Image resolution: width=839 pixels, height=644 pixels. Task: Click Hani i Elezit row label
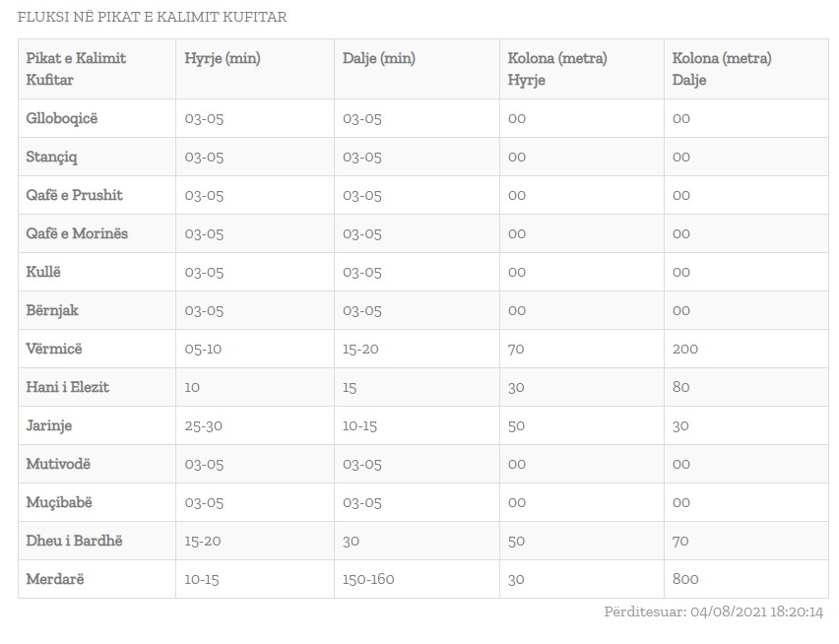pyautogui.click(x=67, y=387)
